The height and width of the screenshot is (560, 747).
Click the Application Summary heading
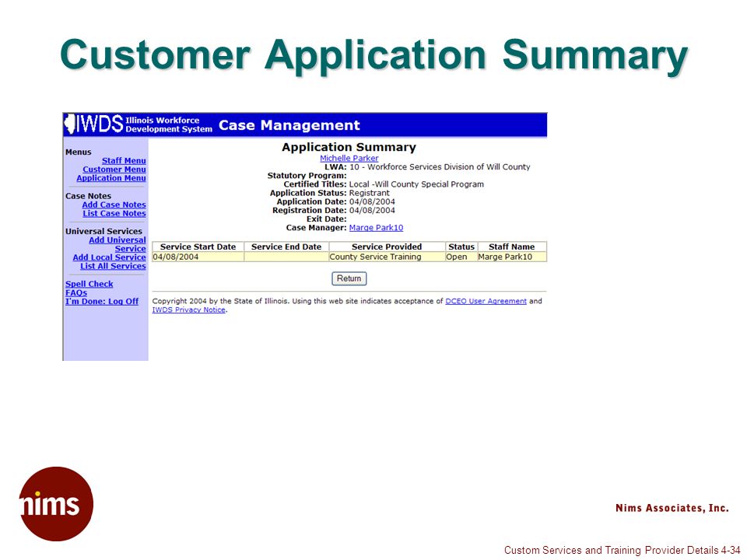pyautogui.click(x=349, y=147)
